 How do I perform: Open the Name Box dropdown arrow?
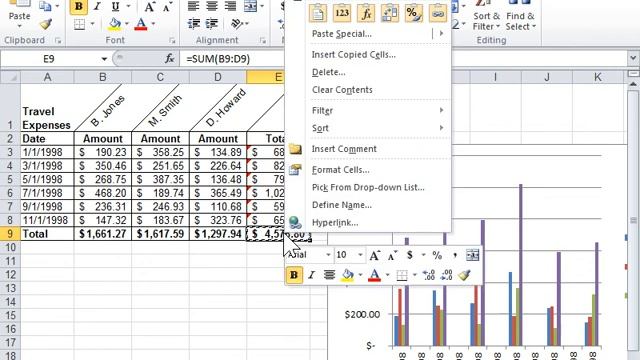coord(104,59)
